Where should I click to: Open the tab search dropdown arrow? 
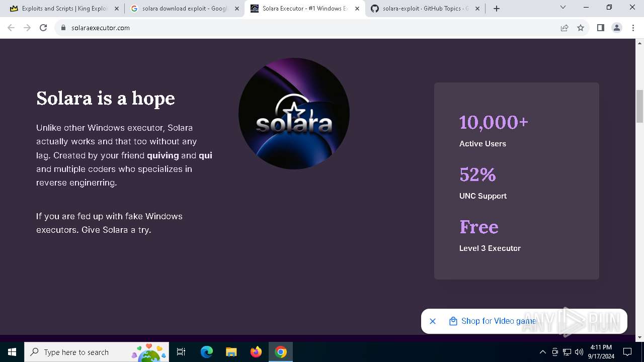point(563,7)
